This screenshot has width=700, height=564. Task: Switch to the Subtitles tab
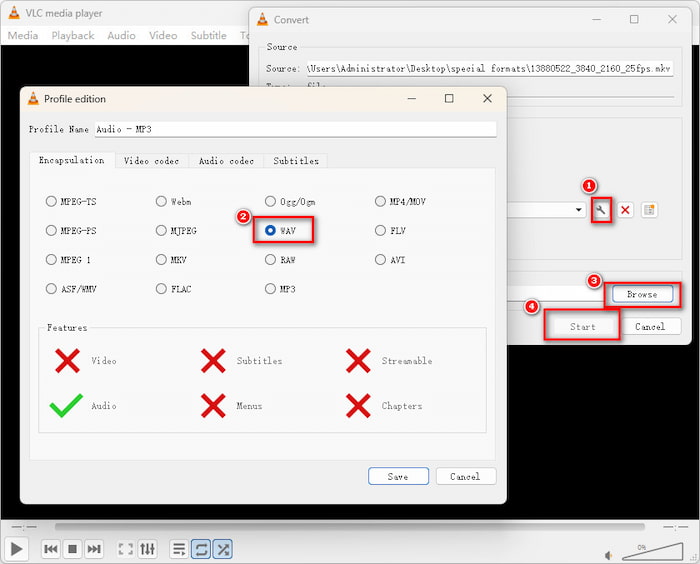[296, 161]
